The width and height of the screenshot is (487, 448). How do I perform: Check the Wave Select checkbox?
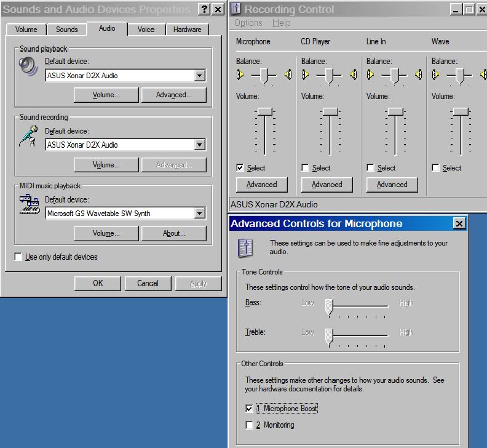click(436, 168)
